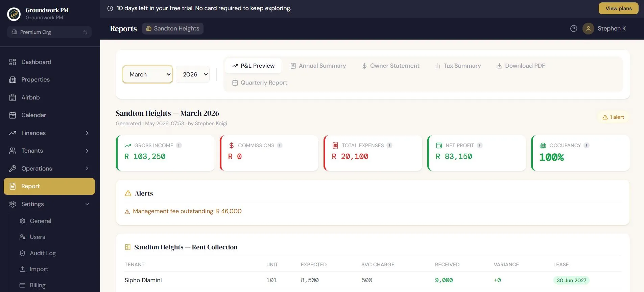Click the Gross Income trend icon
Image resolution: width=644 pixels, height=292 pixels.
[x=128, y=145]
